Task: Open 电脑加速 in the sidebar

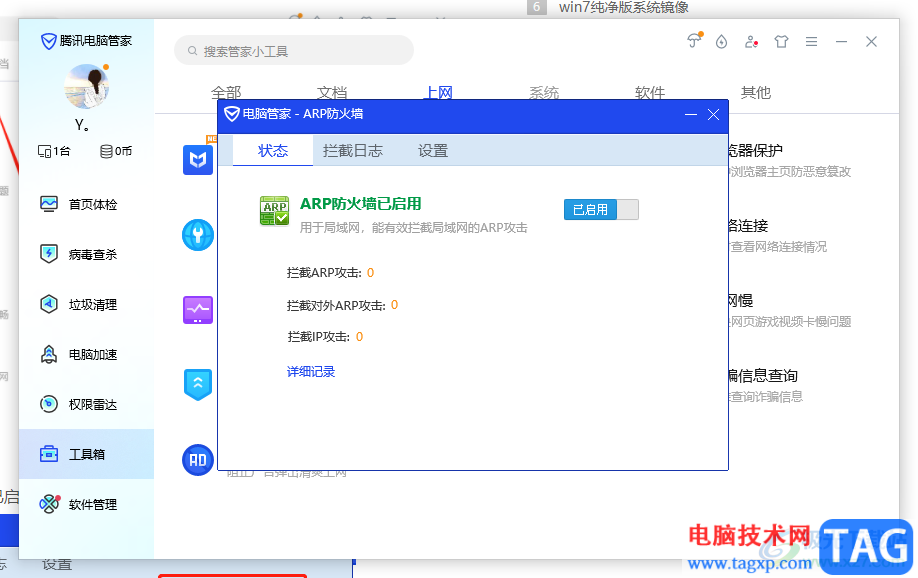Action: coord(87,354)
